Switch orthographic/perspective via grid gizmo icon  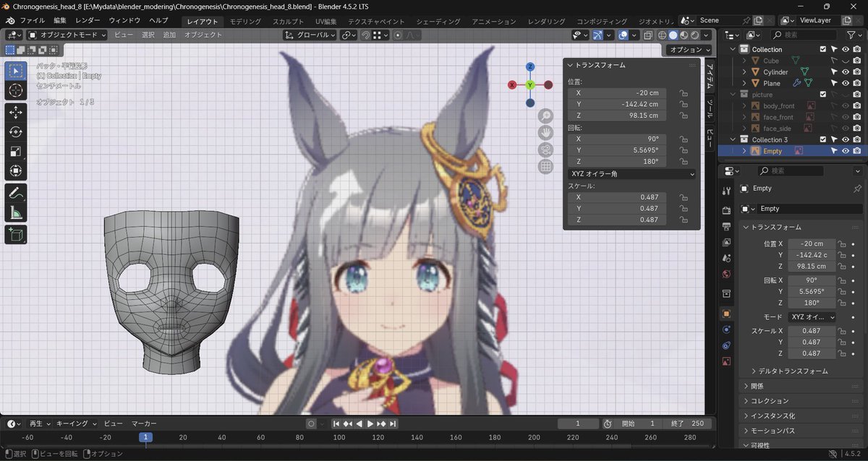click(x=545, y=167)
